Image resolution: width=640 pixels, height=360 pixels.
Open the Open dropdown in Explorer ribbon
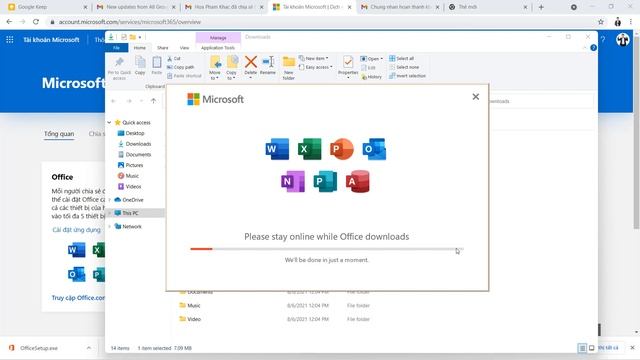[x=372, y=59]
